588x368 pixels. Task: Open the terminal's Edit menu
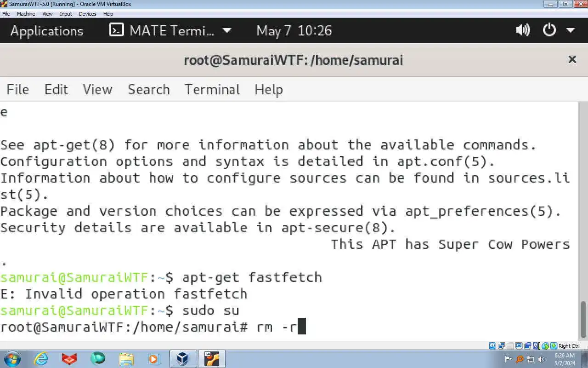coord(56,89)
